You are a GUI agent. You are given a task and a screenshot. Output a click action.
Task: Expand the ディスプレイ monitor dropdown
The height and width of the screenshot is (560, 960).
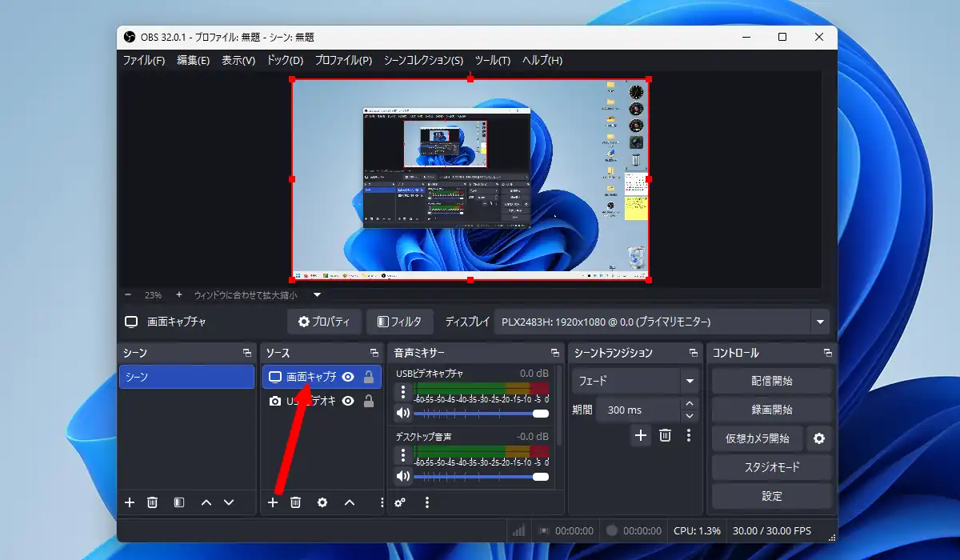(819, 322)
